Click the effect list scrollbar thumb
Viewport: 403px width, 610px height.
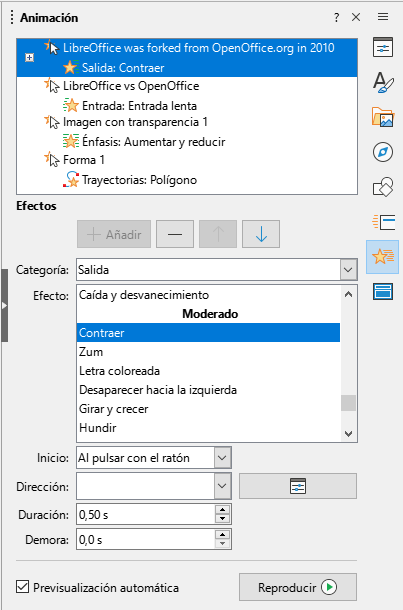(348, 403)
